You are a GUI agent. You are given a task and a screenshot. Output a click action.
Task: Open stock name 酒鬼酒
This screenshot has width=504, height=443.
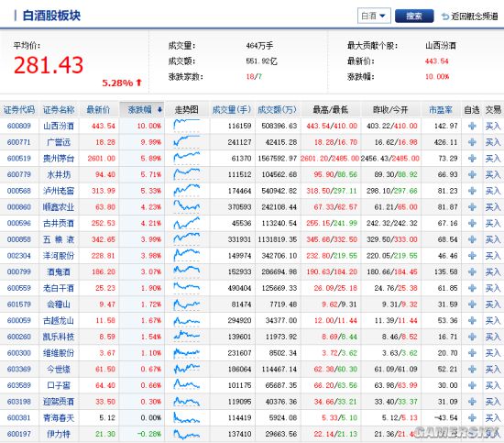[59, 271]
